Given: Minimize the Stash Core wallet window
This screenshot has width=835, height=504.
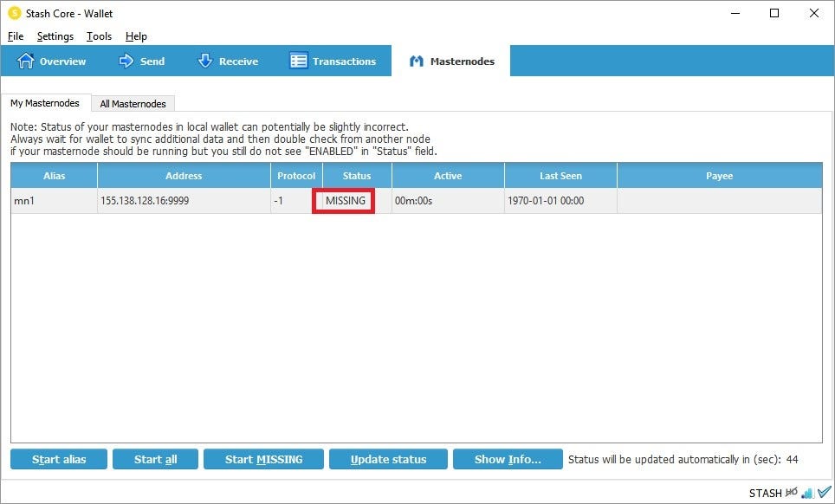Looking at the screenshot, I should (x=735, y=13).
